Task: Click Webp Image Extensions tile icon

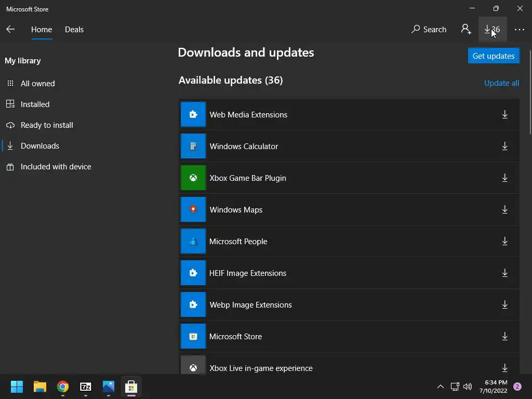Action: pyautogui.click(x=193, y=304)
